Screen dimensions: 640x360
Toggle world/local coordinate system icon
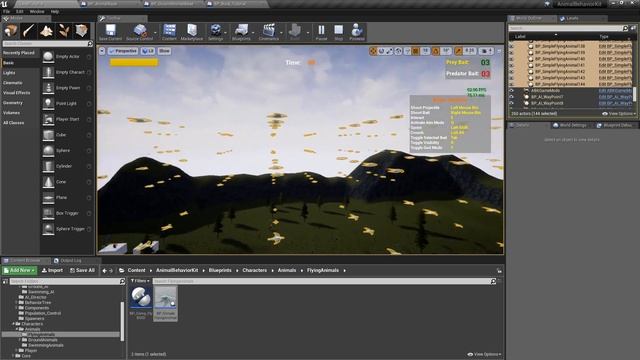[x=398, y=51]
